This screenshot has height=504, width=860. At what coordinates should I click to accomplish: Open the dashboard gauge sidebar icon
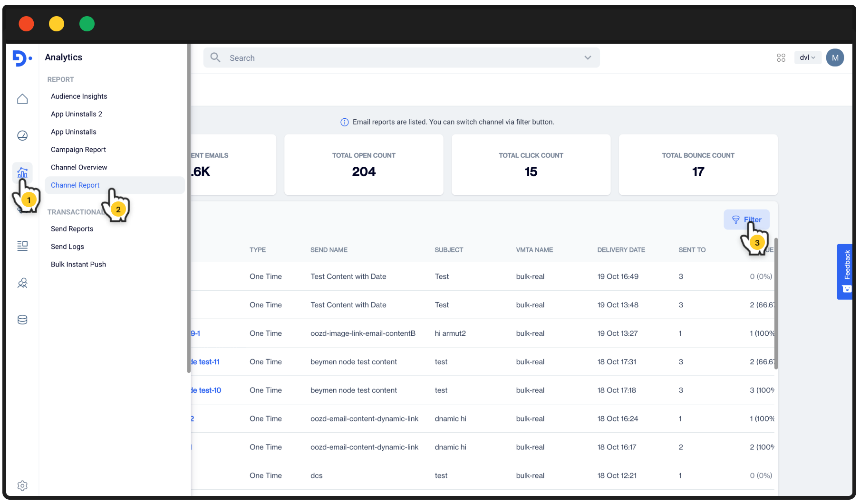[x=22, y=136]
